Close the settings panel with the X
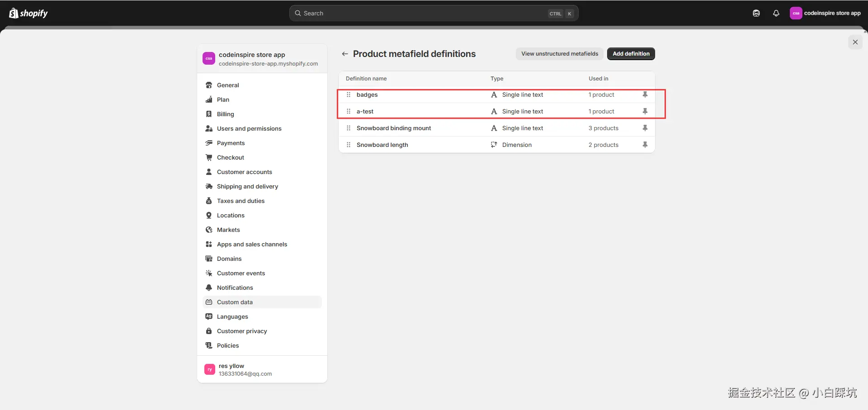Screen dimensions: 868x410 tap(855, 42)
